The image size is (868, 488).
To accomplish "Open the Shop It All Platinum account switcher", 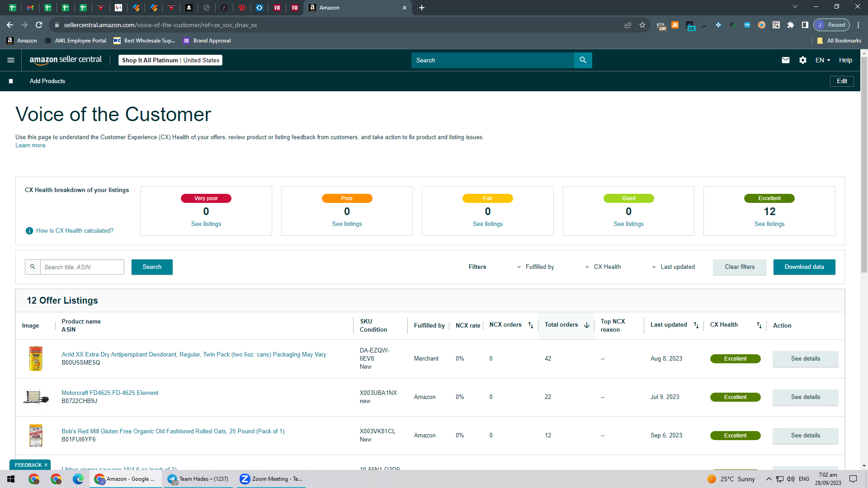I will 170,60.
